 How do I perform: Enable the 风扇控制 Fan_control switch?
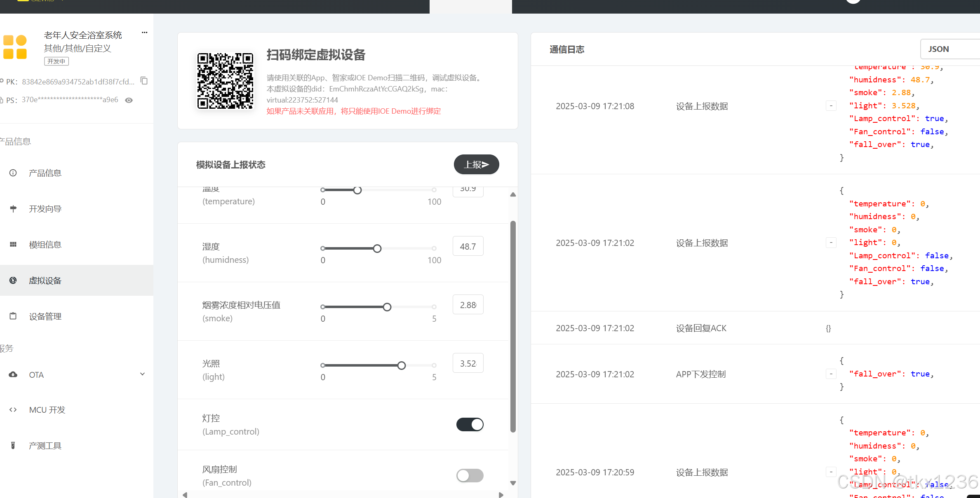pyautogui.click(x=470, y=475)
